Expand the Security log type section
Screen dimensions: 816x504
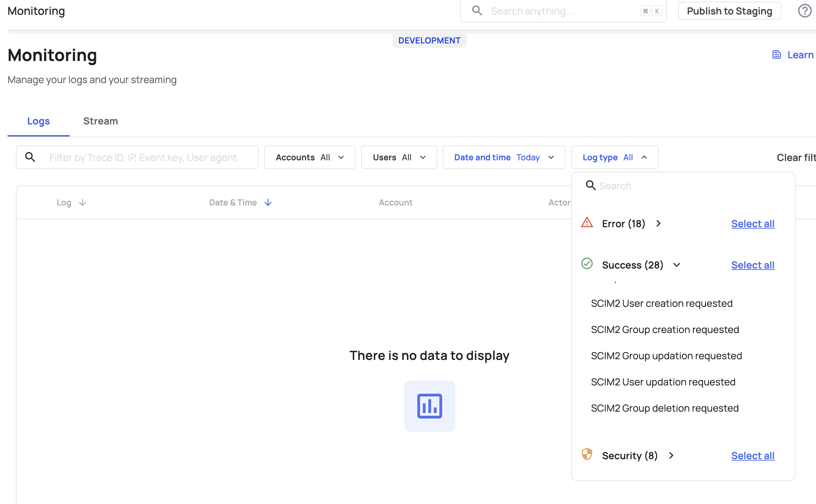(x=672, y=455)
